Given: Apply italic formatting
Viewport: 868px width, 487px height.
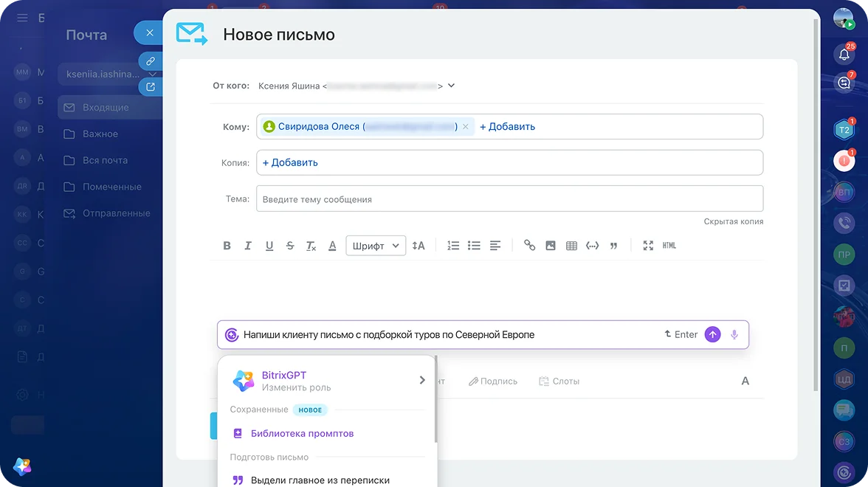Looking at the screenshot, I should 248,246.
